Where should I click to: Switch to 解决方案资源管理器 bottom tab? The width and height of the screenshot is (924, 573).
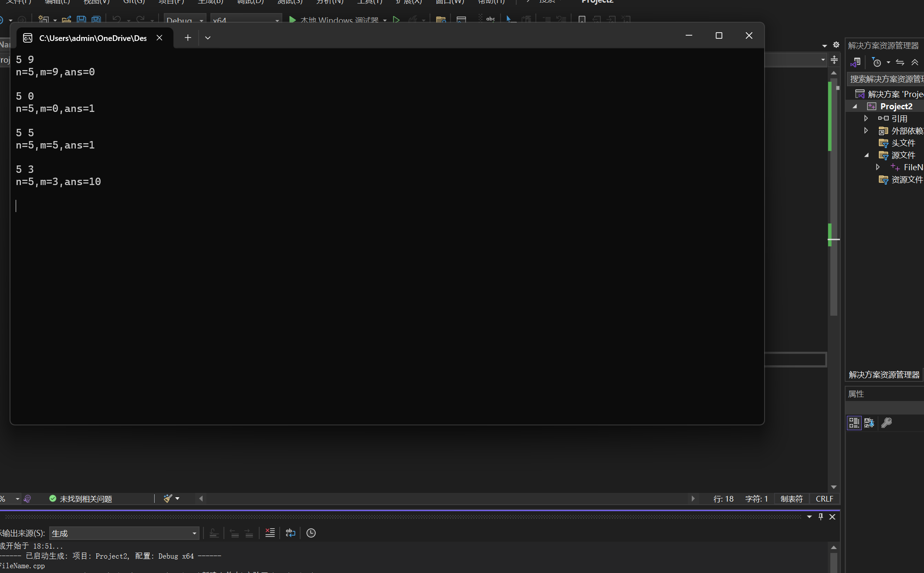(884, 375)
